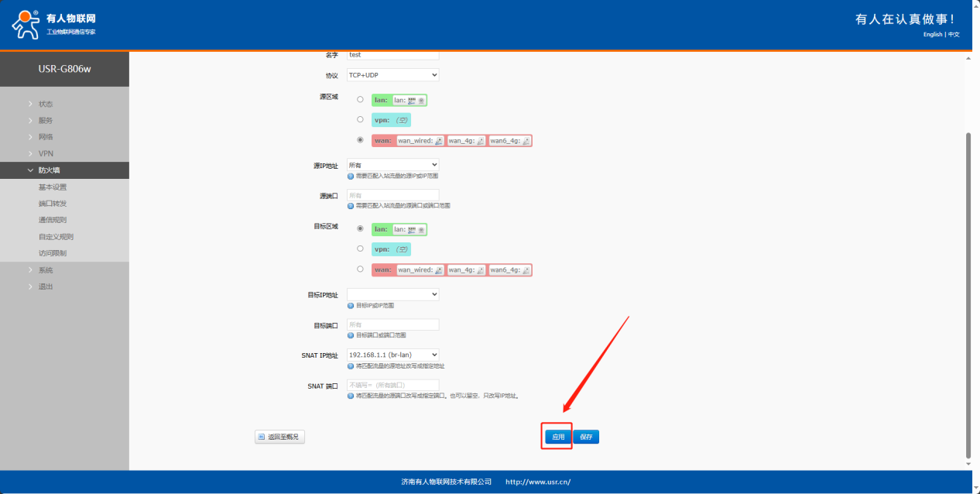Select vpn as source zone
Image resolution: width=980 pixels, height=494 pixels.
pyautogui.click(x=360, y=119)
